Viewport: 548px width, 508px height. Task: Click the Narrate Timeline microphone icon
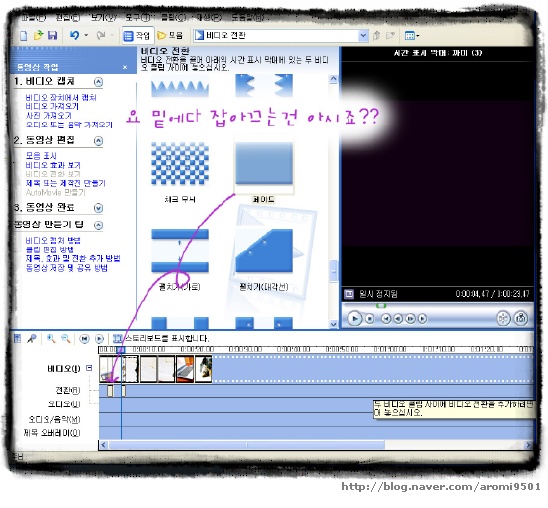point(32,339)
